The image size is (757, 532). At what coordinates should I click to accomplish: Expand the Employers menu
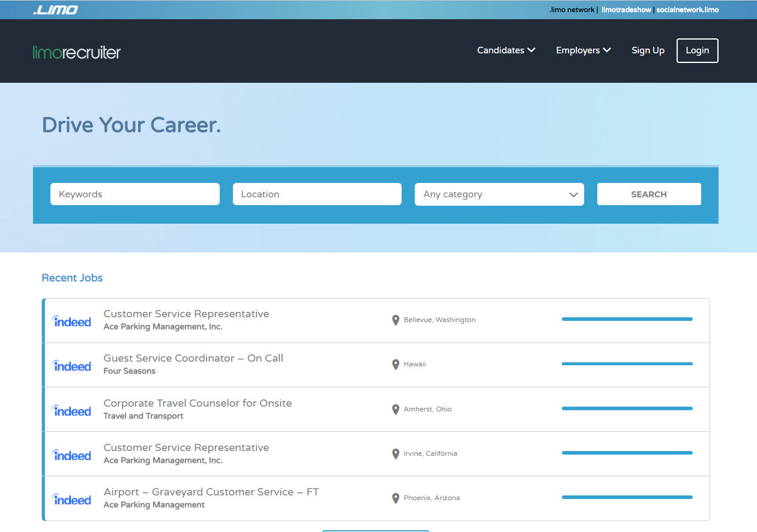pyautogui.click(x=584, y=50)
